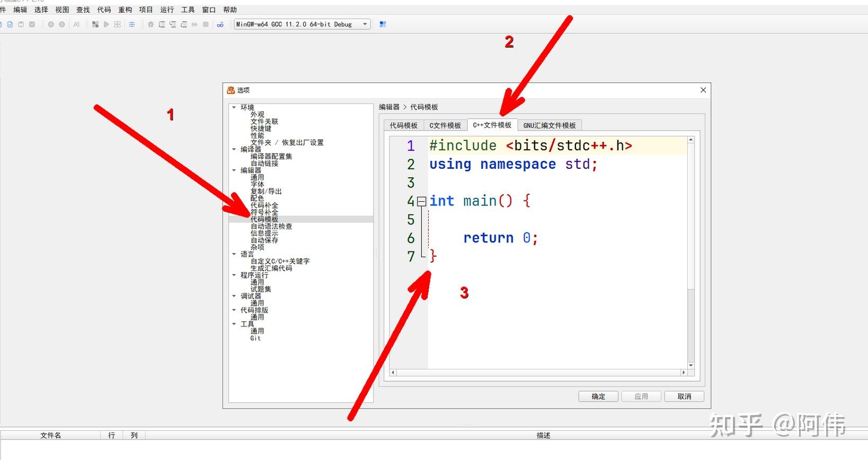868x460 pixels.
Task: Select 自动保存 in the options tree
Action: click(x=264, y=240)
